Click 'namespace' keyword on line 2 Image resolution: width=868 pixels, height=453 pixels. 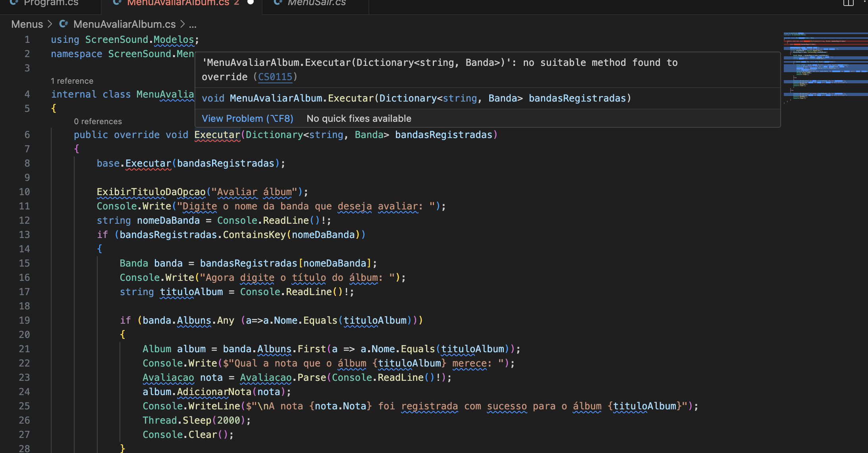pos(77,54)
